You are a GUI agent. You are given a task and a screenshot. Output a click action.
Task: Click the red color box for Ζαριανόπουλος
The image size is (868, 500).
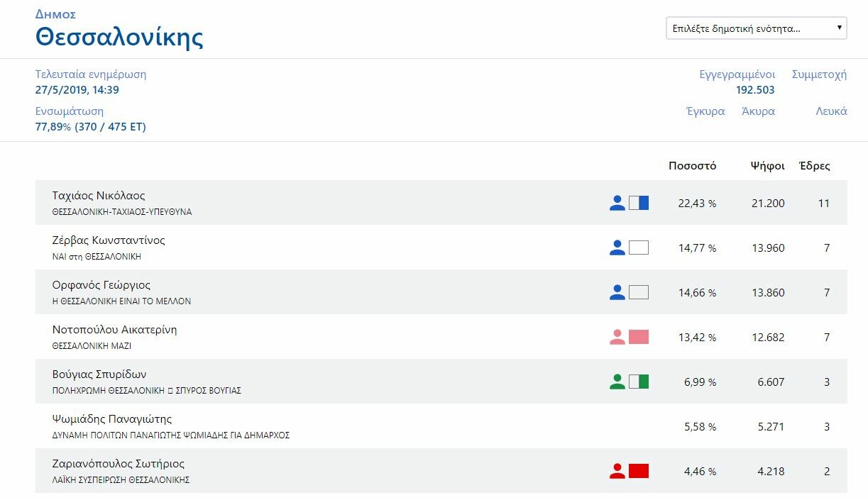coord(639,471)
